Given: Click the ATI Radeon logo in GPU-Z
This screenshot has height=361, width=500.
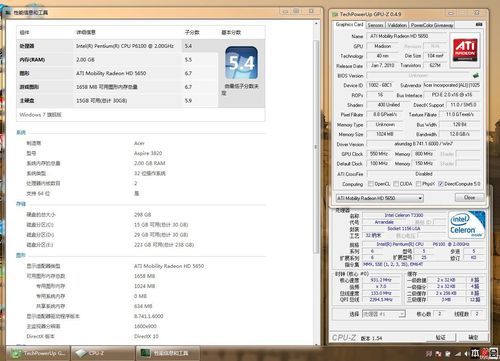Looking at the screenshot, I should point(465,50).
